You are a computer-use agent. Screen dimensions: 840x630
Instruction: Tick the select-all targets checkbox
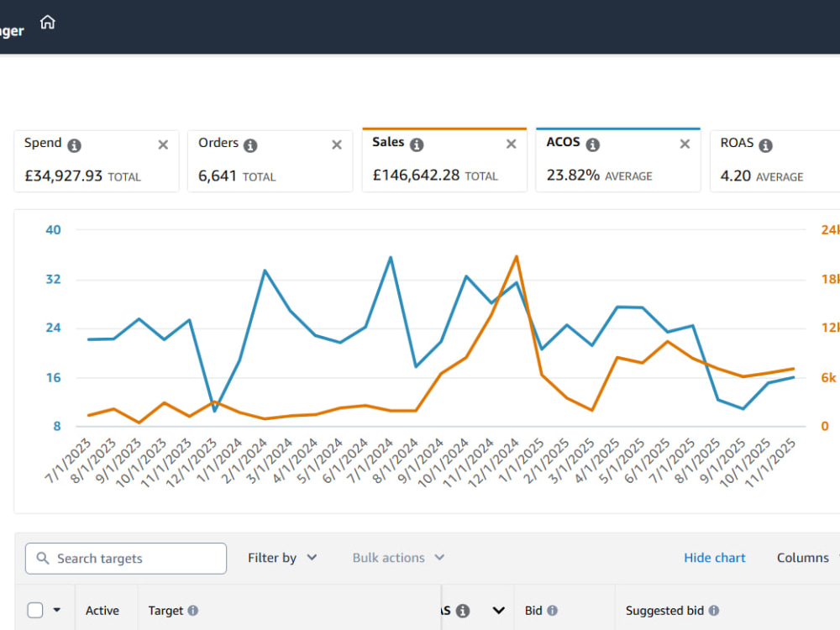[35, 610]
